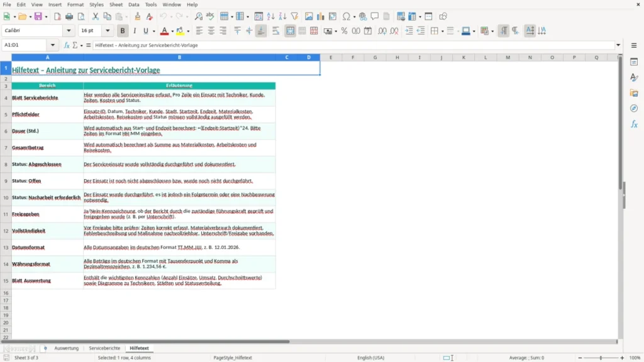Insert a special character (Omega icon)

[x=347, y=16]
